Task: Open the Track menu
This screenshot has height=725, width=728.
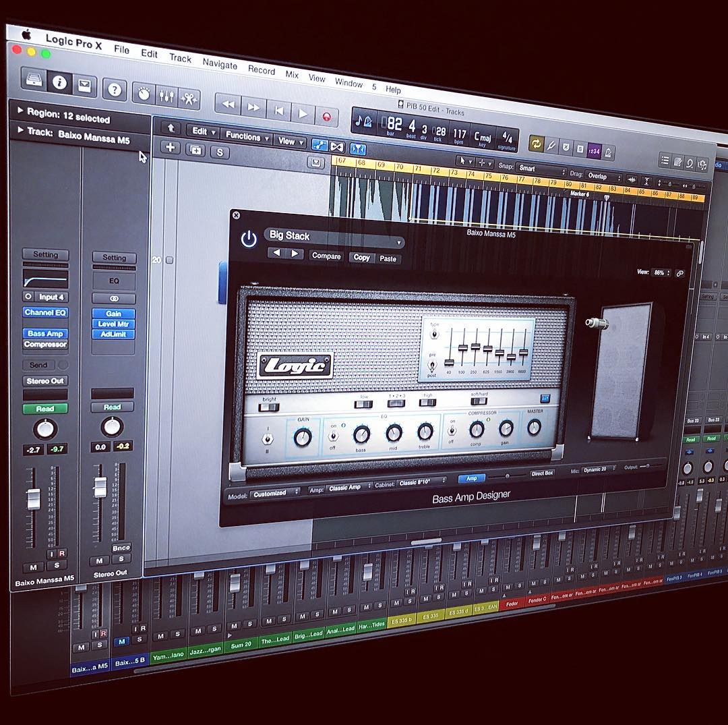Action: pos(179,60)
